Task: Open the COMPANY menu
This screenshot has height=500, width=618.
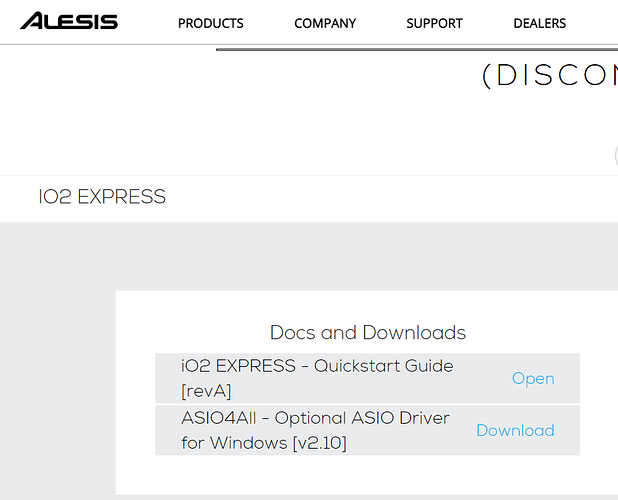Action: 325,23
